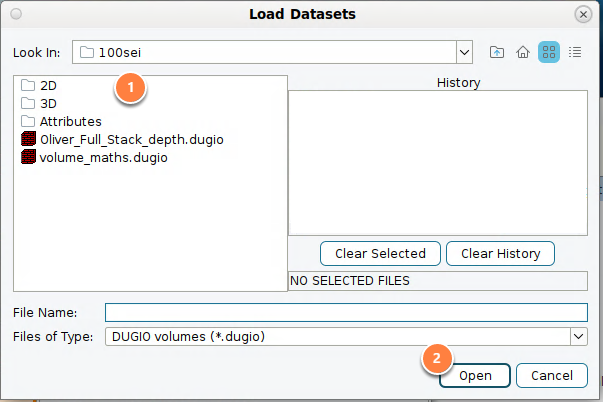Open the 3D folder
Image resolution: width=603 pixels, height=402 pixels.
39,103
